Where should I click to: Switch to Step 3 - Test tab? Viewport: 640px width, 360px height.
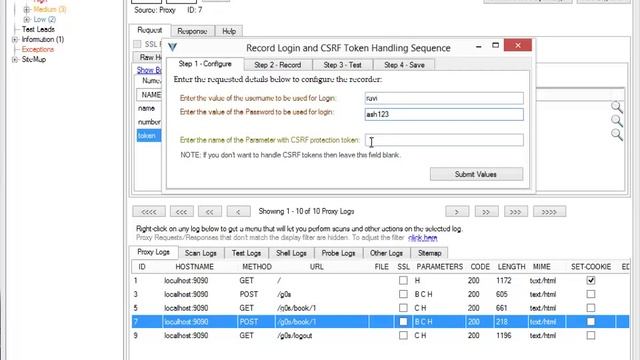[342, 65]
